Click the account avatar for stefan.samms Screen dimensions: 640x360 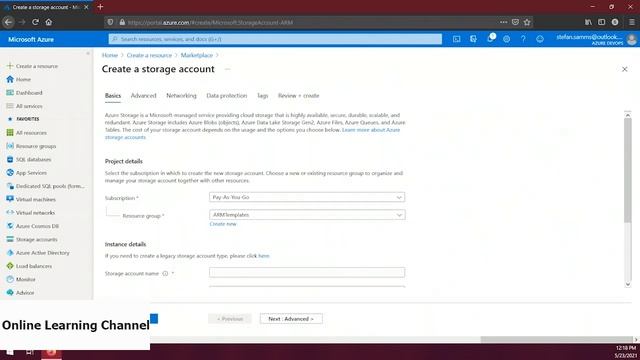tap(631, 39)
